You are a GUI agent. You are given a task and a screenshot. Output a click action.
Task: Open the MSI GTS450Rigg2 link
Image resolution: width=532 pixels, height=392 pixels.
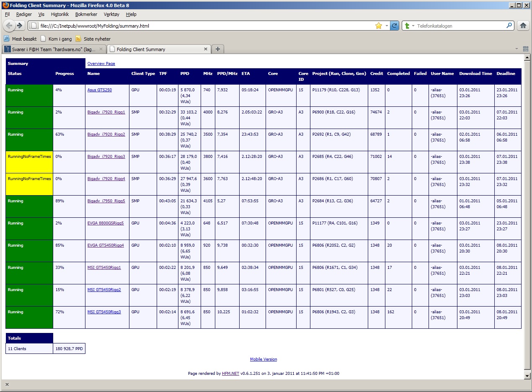click(104, 290)
